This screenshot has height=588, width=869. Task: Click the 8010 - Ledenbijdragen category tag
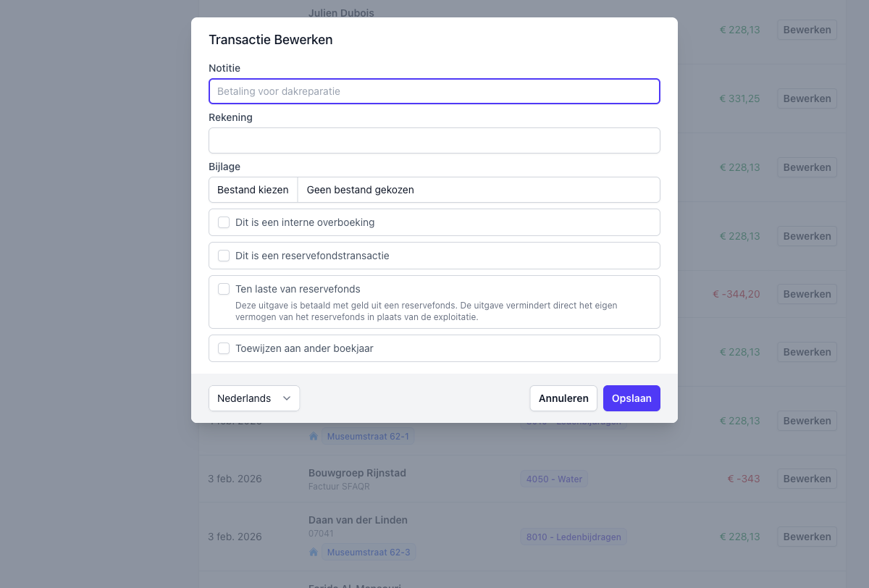click(574, 537)
